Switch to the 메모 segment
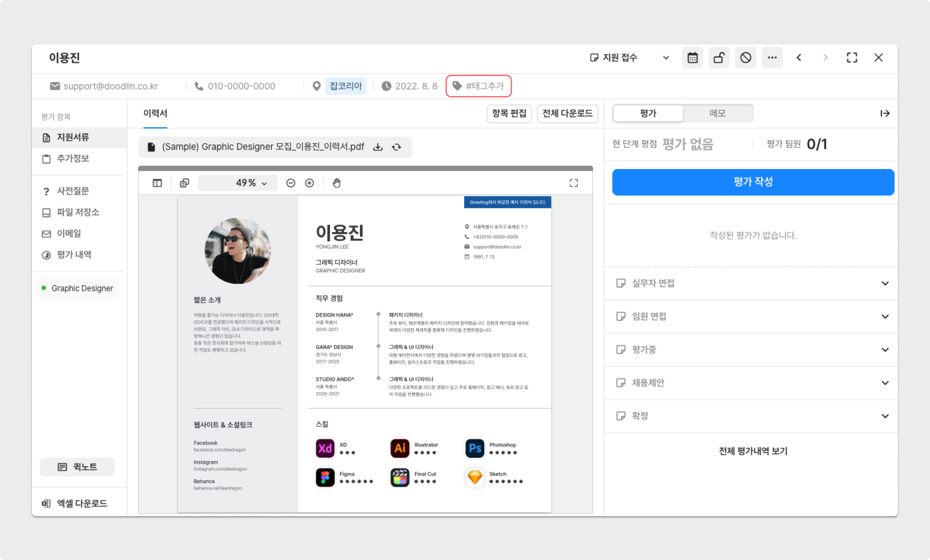This screenshot has width=930, height=560. (x=717, y=113)
